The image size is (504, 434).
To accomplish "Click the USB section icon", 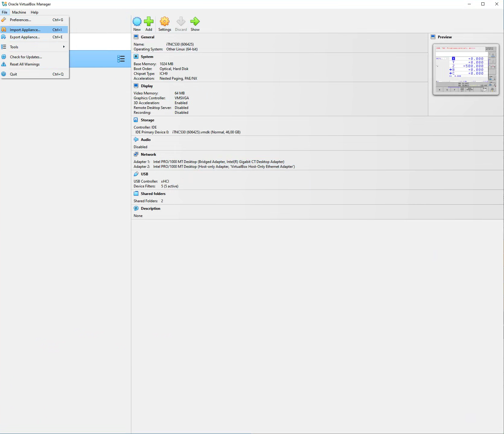I will coord(136,174).
